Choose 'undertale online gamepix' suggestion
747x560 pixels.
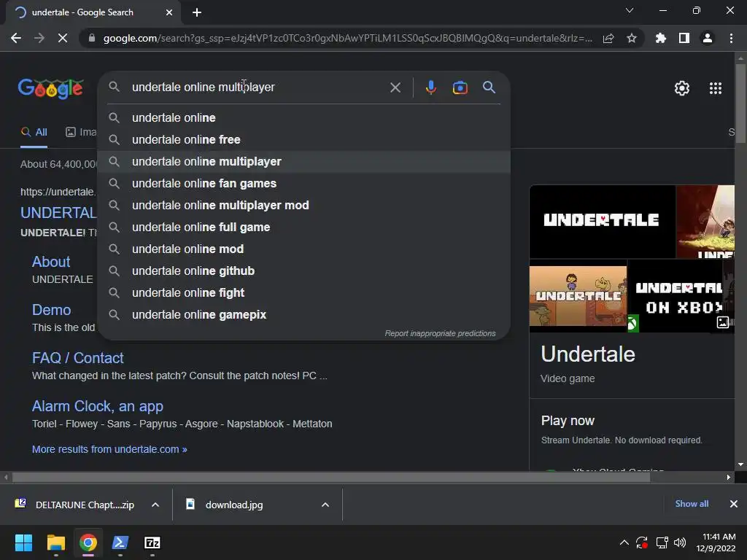(x=304, y=315)
